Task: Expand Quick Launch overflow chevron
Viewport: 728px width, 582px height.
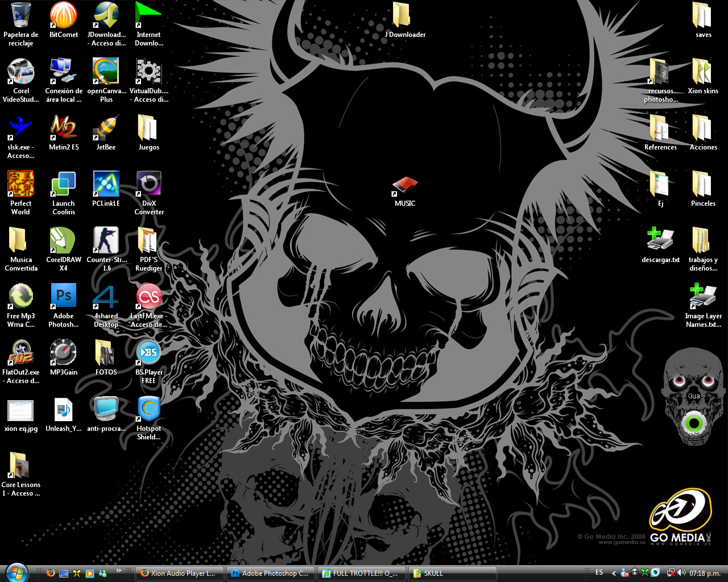Action: tap(118, 571)
